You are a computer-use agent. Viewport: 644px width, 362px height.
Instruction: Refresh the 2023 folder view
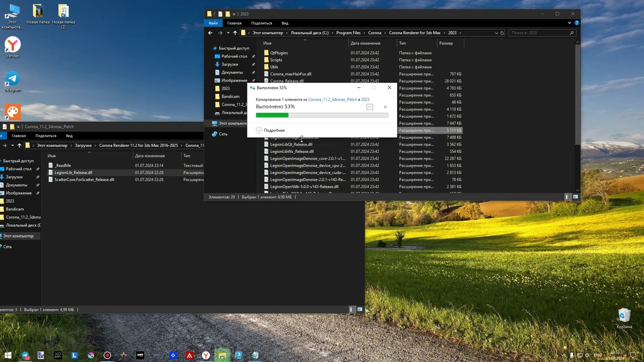(x=502, y=33)
